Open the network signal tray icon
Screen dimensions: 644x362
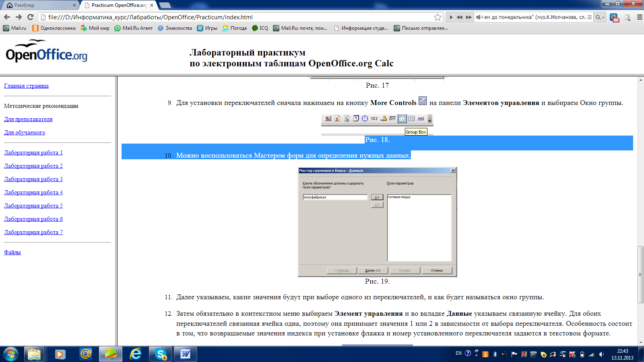pos(592,354)
